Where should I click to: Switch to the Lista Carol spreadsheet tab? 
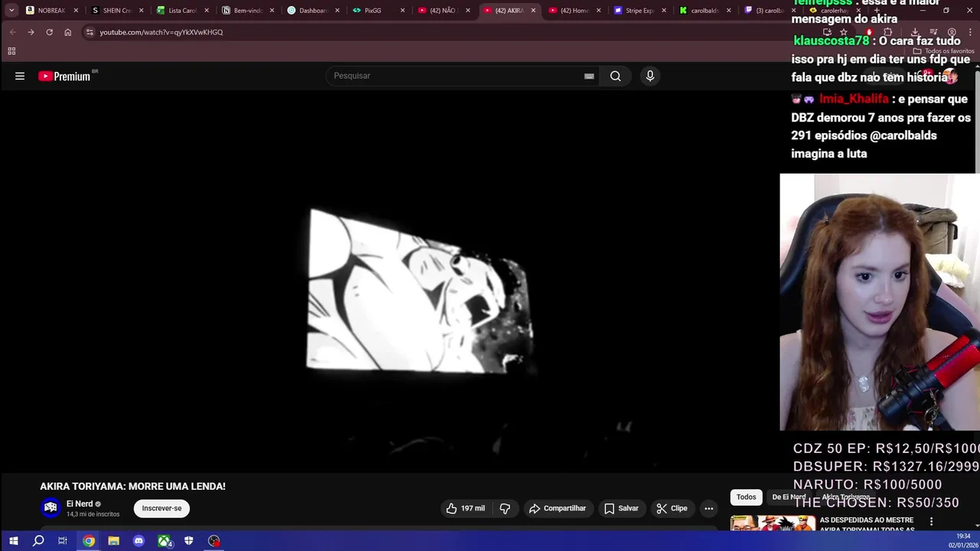[181, 11]
